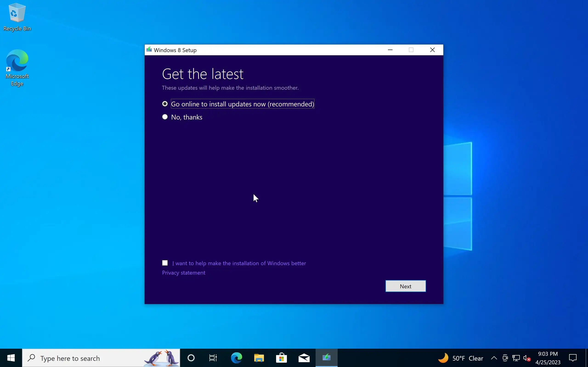Expand the hidden system tray icons chevron

pos(494,358)
